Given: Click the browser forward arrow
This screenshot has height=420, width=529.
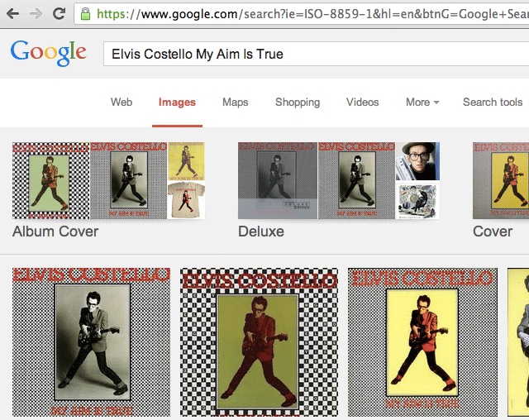Looking at the screenshot, I should 36,14.
